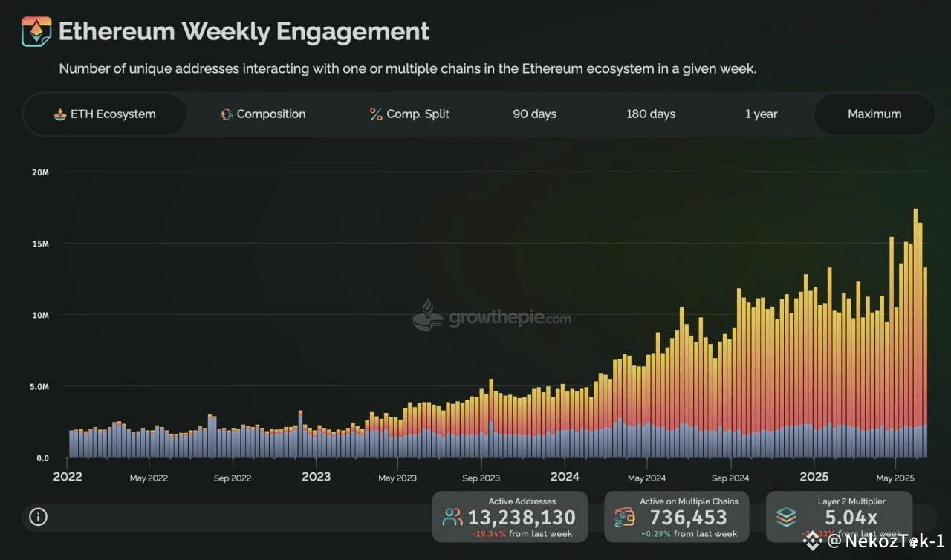The height and width of the screenshot is (560, 951).
Task: Click the May 2022 x-axis label
Action: click(149, 478)
